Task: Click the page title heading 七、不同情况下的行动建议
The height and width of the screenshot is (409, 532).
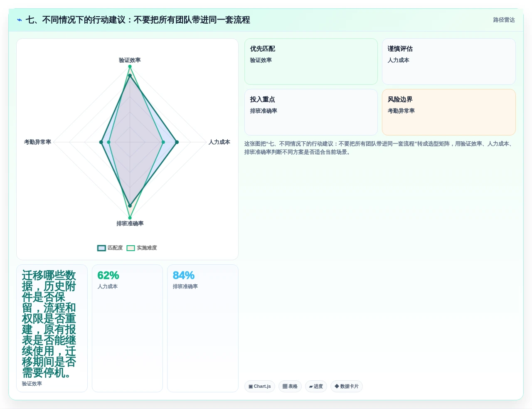Action: 138,20
